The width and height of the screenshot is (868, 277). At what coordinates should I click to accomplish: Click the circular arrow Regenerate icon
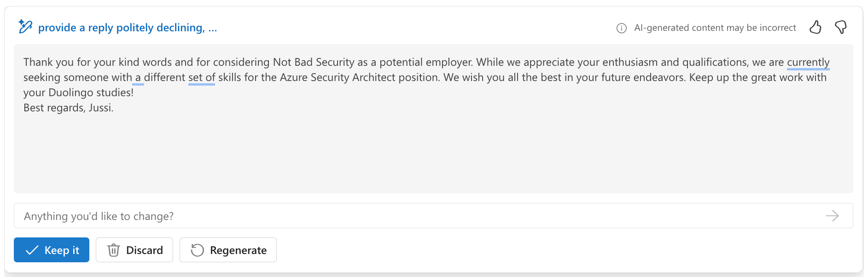(197, 250)
